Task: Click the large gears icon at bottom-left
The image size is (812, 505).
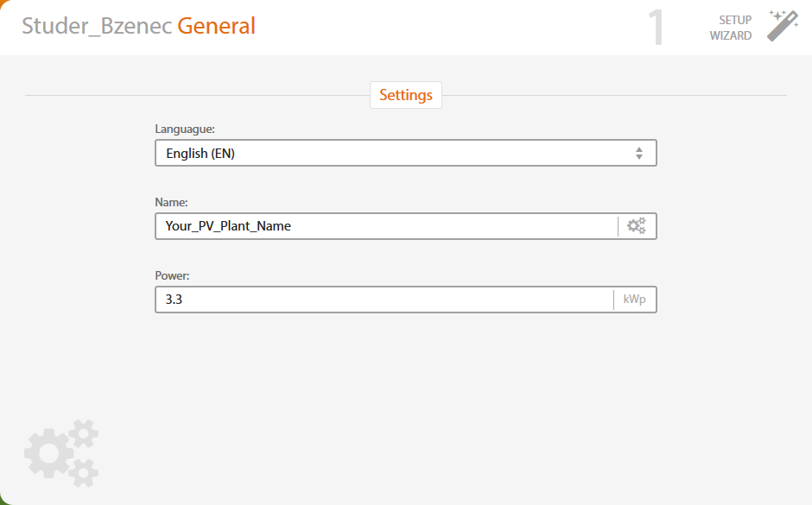Action: pos(61,453)
